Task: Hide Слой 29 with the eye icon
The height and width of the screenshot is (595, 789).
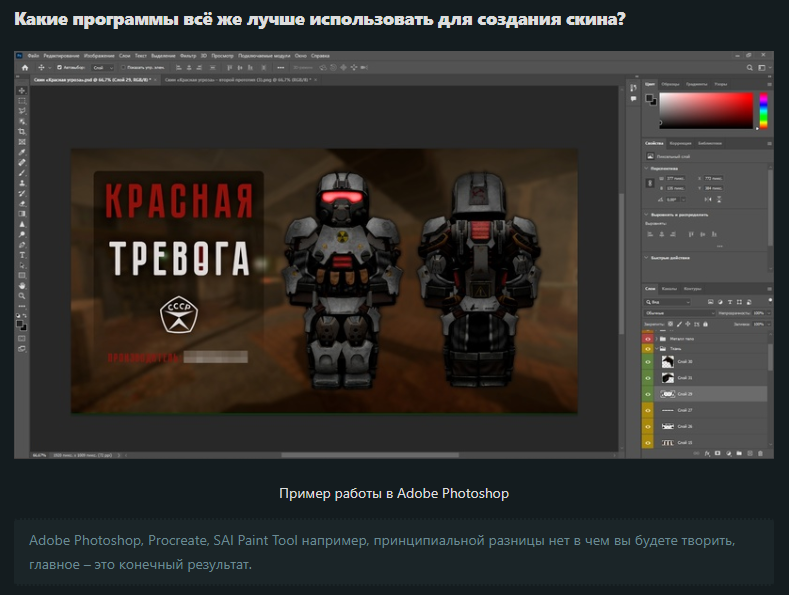Action: [x=648, y=394]
